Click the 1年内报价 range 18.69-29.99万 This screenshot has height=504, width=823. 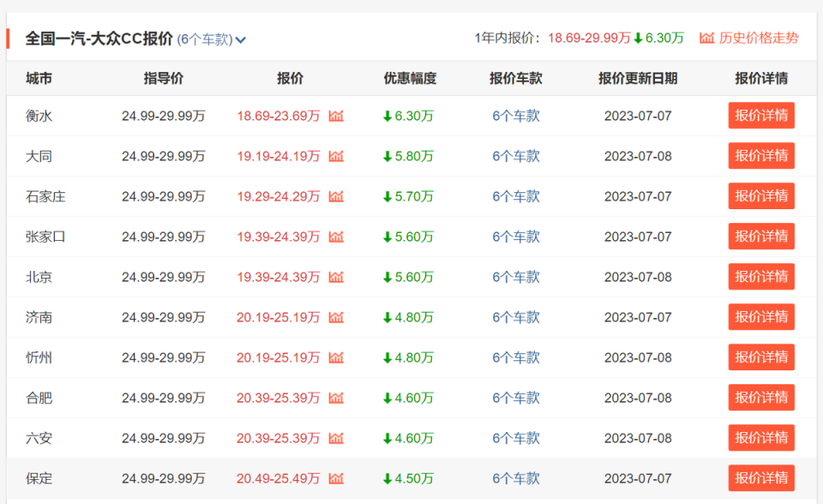coord(590,38)
